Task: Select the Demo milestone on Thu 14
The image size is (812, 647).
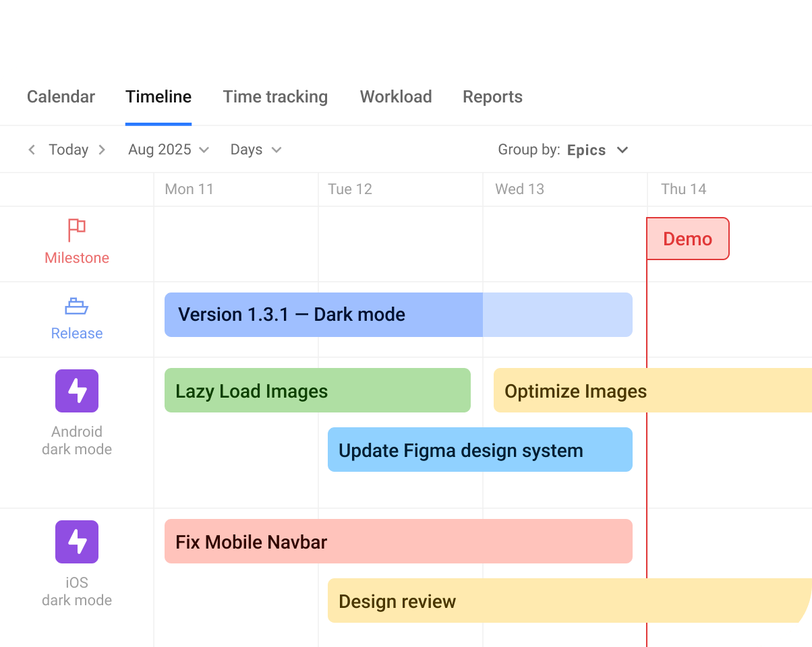Action: click(688, 239)
